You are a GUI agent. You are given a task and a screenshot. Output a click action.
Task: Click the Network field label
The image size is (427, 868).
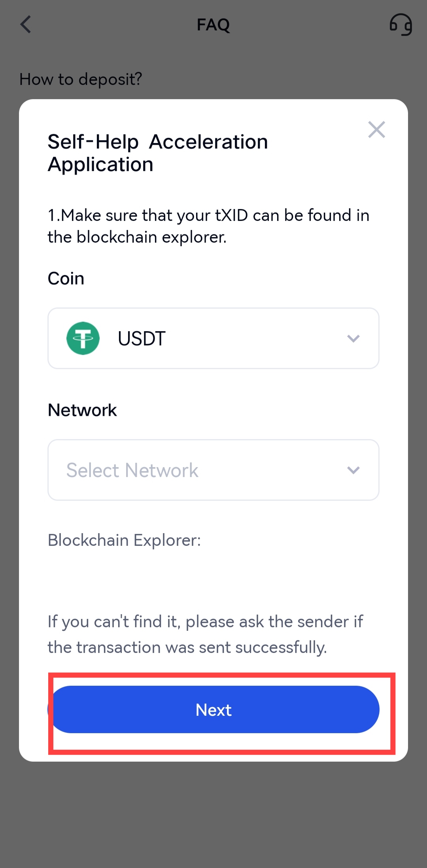pos(82,410)
